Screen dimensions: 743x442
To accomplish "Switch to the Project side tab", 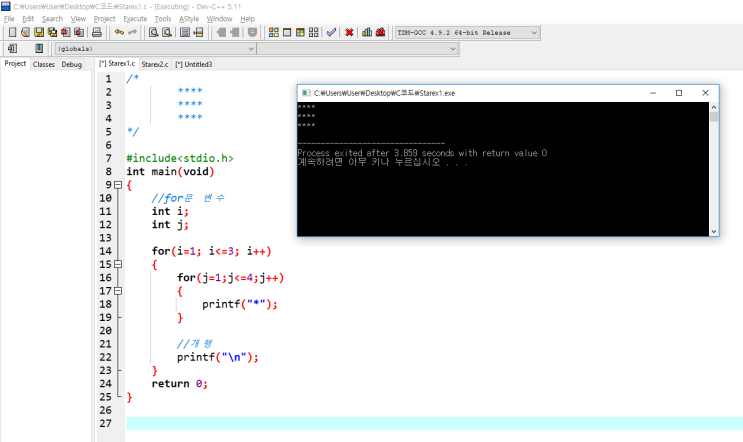I will pos(15,63).
